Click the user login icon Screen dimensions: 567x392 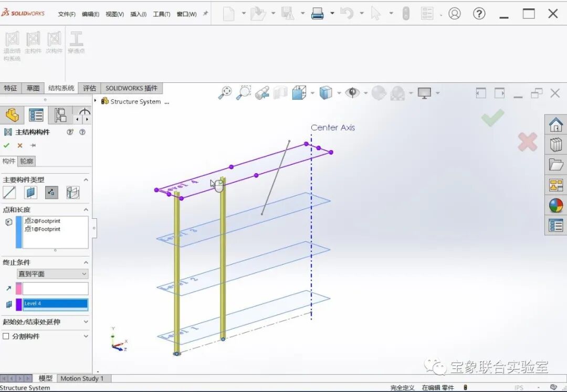click(455, 14)
